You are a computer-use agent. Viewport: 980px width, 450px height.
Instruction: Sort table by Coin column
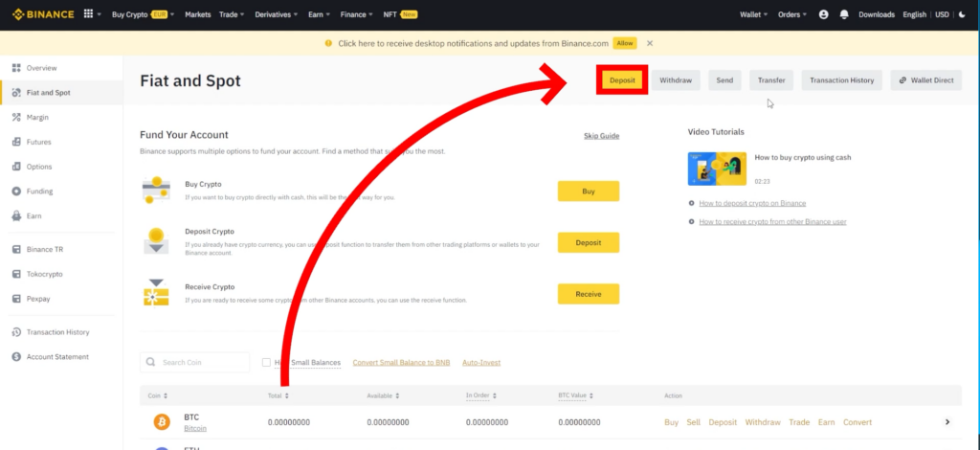click(x=158, y=395)
